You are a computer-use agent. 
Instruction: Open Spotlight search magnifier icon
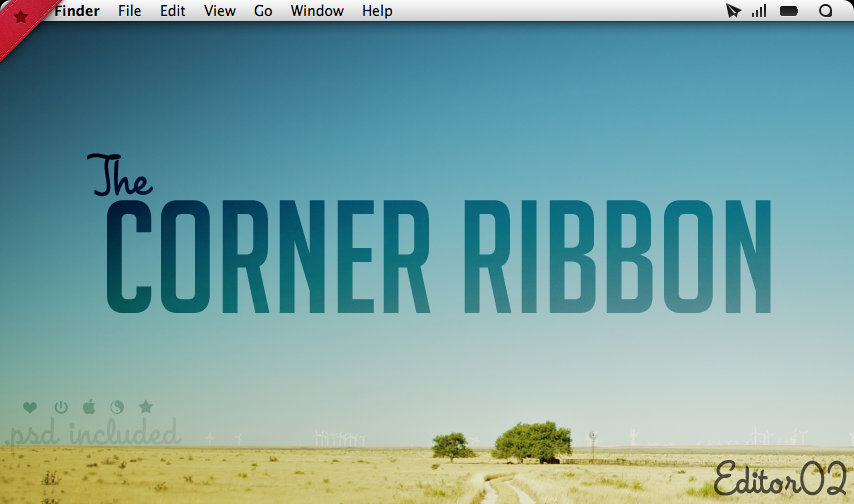(826, 11)
